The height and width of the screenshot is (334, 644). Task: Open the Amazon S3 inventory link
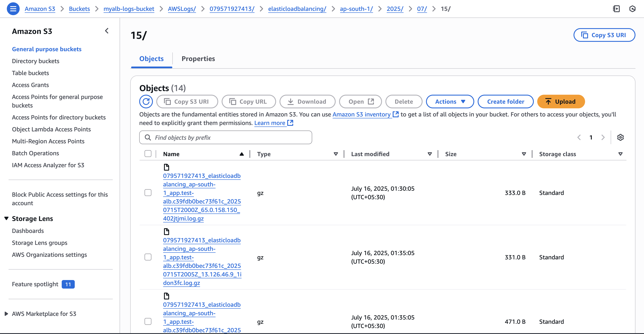click(x=361, y=114)
